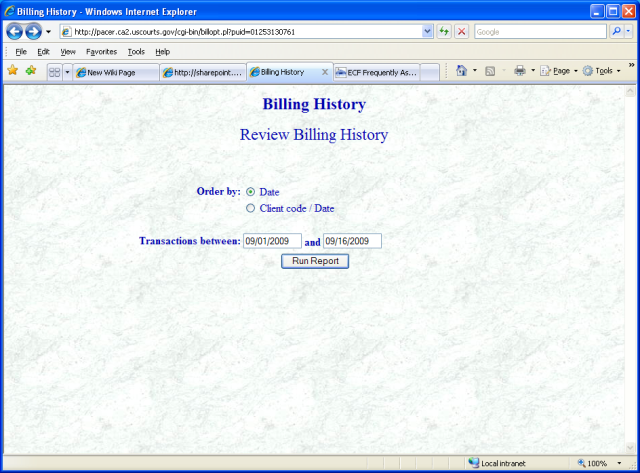The height and width of the screenshot is (473, 640).
Task: Minimize the Internet Explorer window
Action: tap(596, 11)
